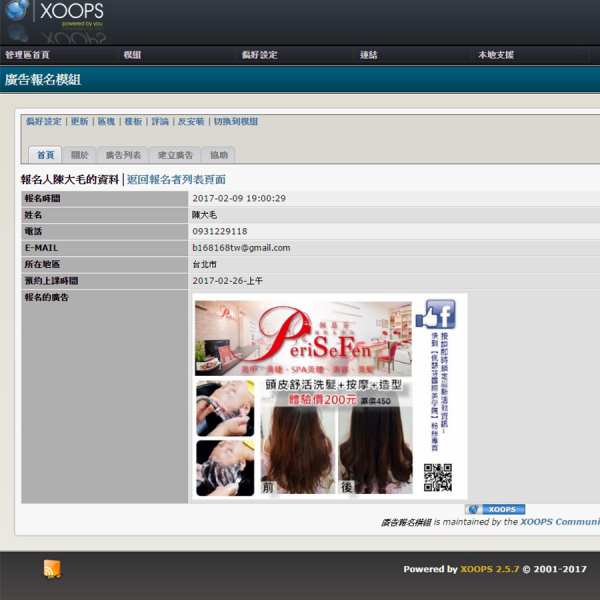Click the timestamp 2017-02-09 19:00:29

point(239,198)
